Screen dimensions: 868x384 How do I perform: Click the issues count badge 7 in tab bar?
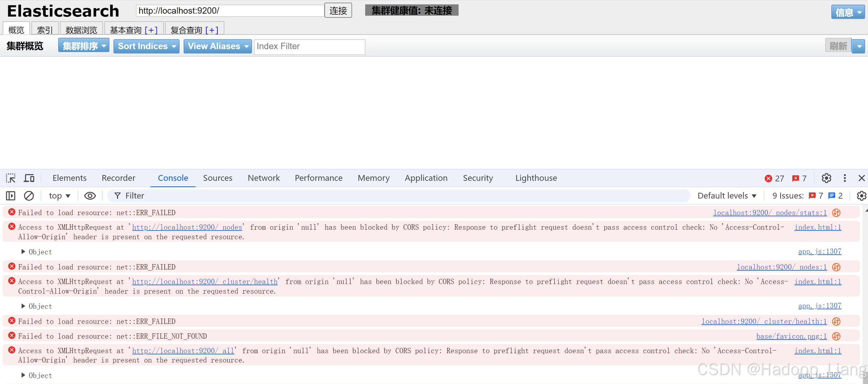pos(799,178)
